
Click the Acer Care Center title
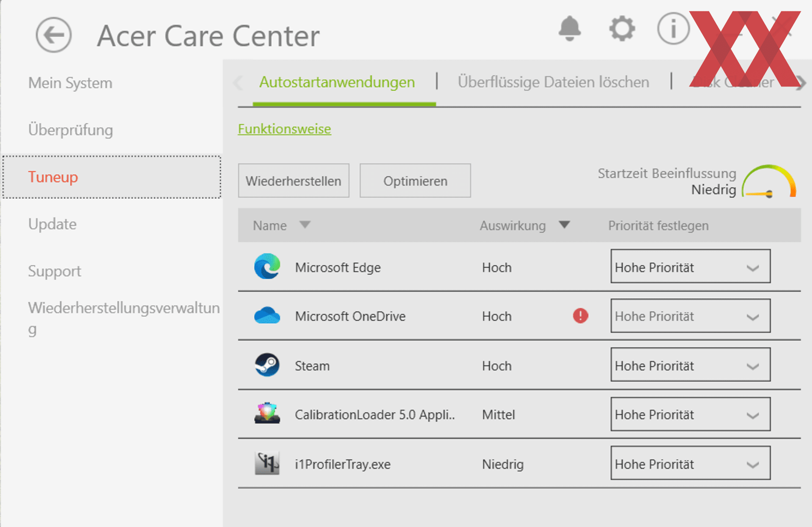(208, 36)
